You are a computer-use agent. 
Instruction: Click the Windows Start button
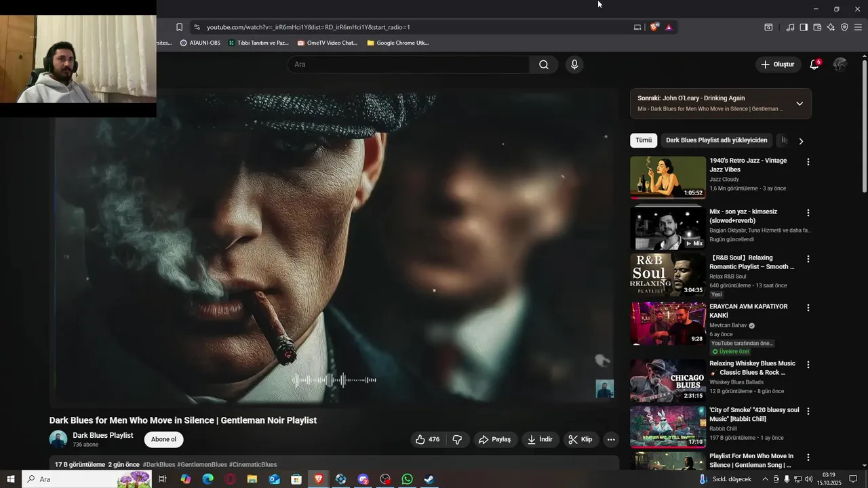(x=10, y=479)
